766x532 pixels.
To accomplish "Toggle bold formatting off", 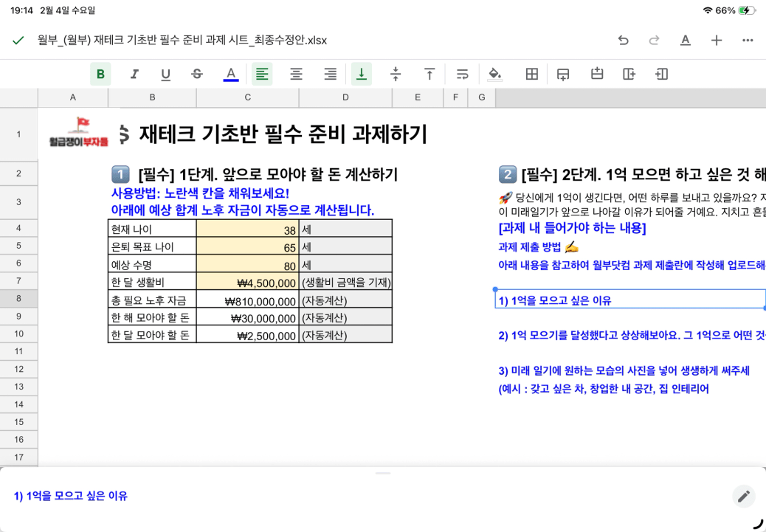I will [x=100, y=74].
